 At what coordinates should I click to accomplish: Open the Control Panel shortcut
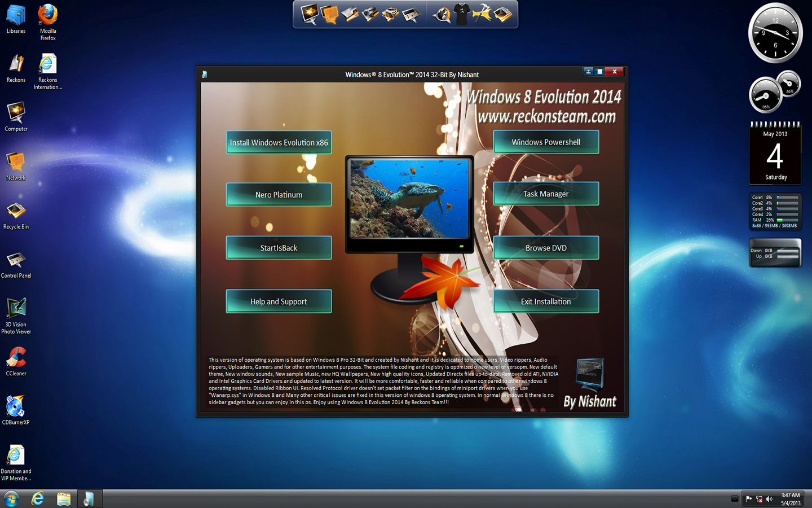click(16, 264)
